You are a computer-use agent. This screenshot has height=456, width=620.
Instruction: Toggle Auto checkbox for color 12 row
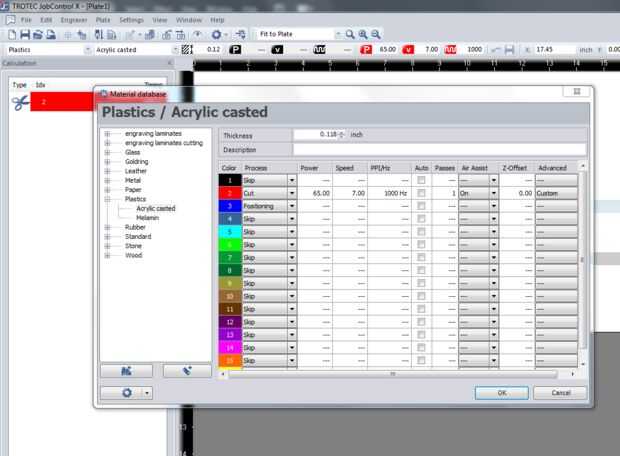click(422, 322)
